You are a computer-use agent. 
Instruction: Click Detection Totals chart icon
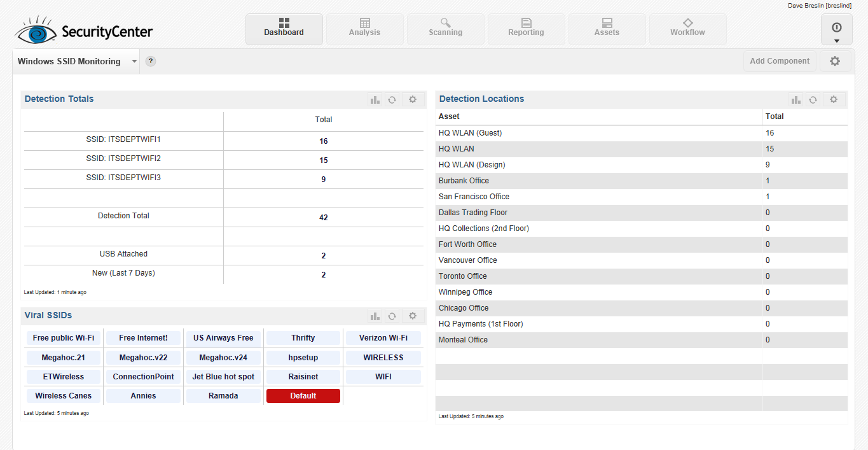(x=375, y=100)
